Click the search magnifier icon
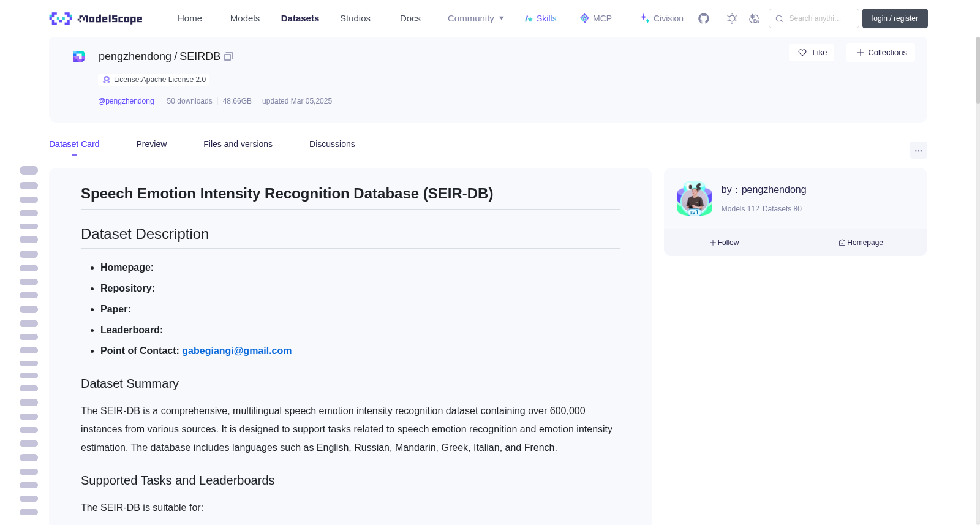This screenshot has width=980, height=525. 779,18
